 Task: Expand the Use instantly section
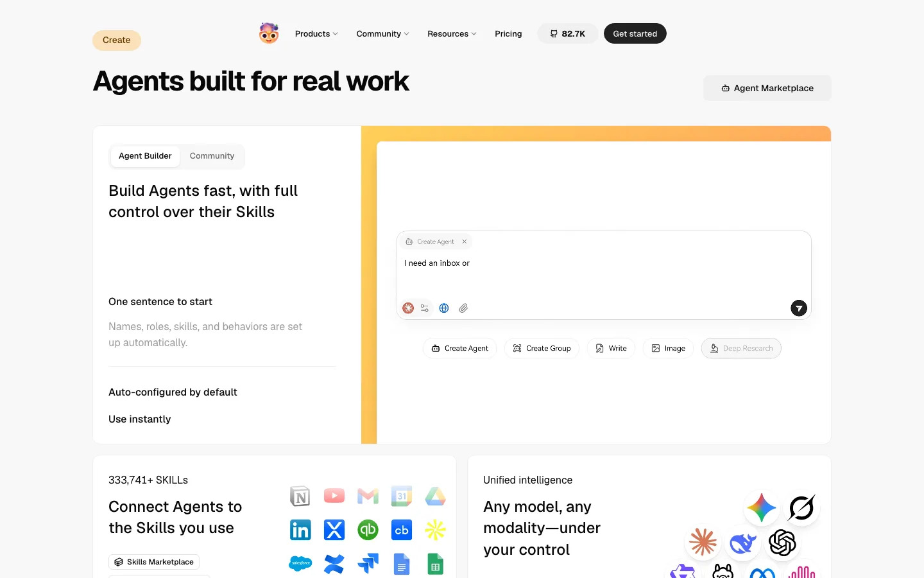[x=140, y=419]
